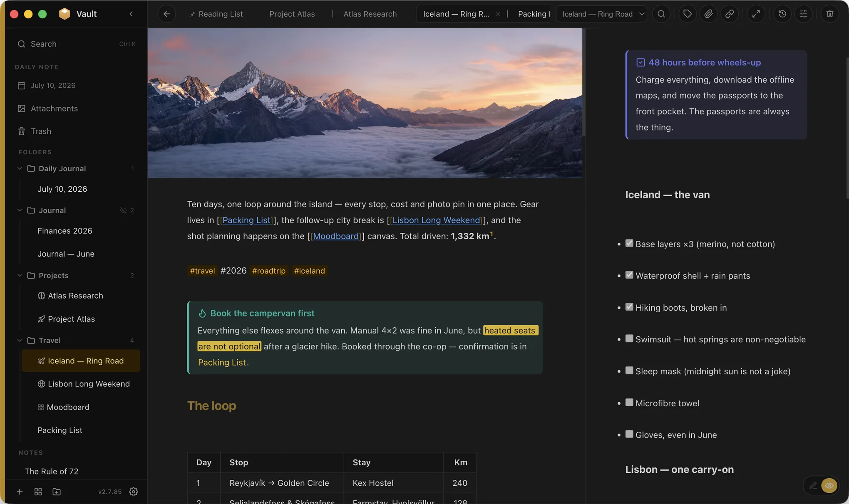Switch to Project Atlas tab
Image resolution: width=849 pixels, height=504 pixels.
(x=292, y=14)
